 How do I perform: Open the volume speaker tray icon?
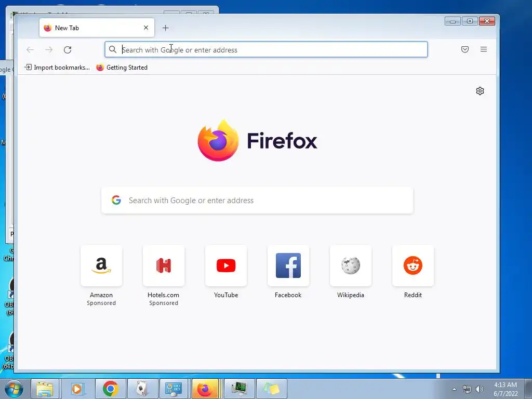[480, 389]
